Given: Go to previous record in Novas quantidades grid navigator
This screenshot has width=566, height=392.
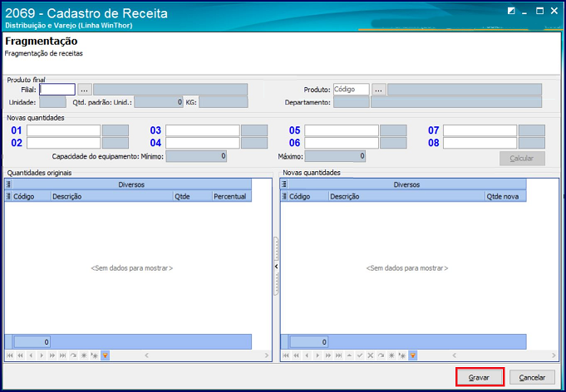Looking at the screenshot, I should (x=307, y=355).
